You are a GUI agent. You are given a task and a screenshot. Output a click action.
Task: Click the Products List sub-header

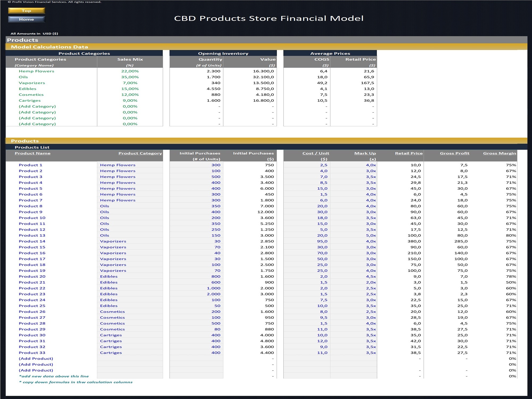266,147
